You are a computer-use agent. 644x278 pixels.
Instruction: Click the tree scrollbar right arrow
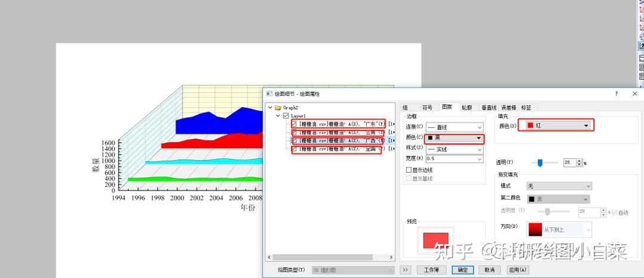tap(391, 258)
